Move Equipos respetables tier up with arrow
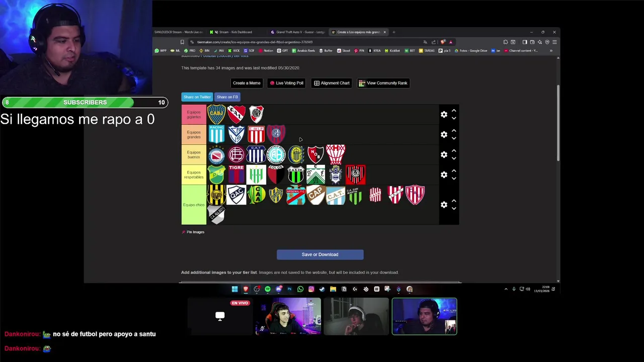 [x=454, y=171]
